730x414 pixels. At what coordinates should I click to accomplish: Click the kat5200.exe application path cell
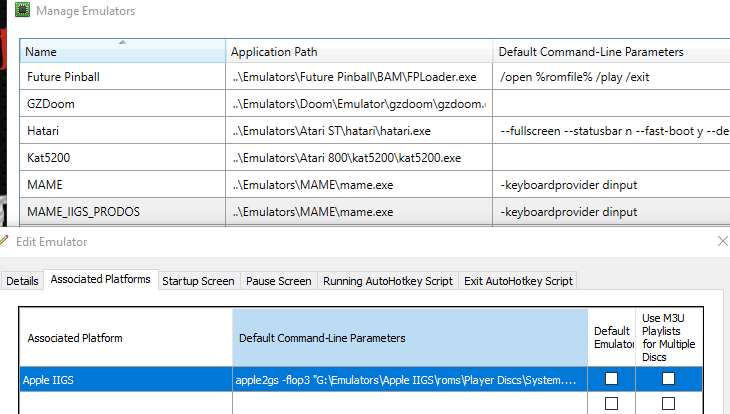click(359, 157)
